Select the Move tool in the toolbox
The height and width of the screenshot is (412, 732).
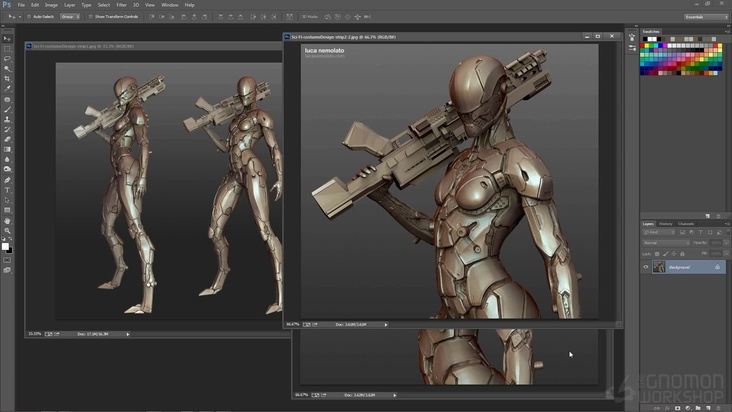(7, 39)
